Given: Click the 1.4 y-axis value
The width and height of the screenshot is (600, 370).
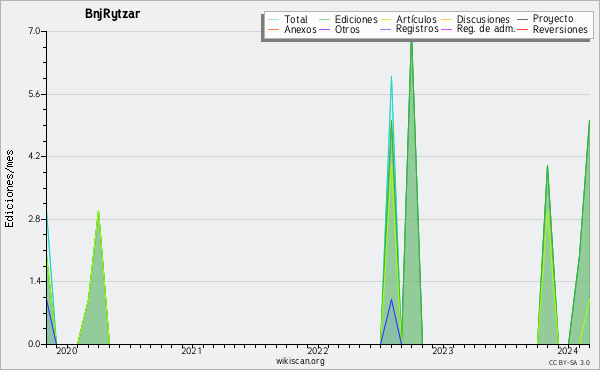Looking at the screenshot, I should 34,281.
